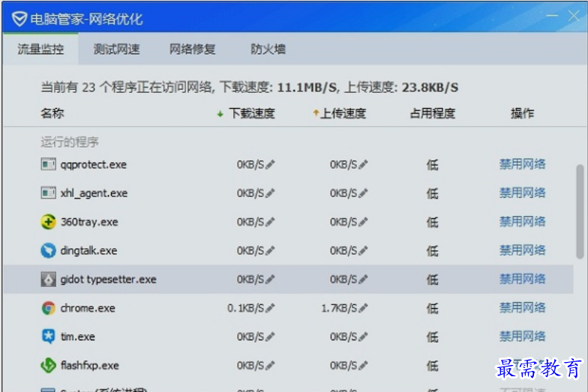Click the xhl_agent.exe program icon

point(48,193)
